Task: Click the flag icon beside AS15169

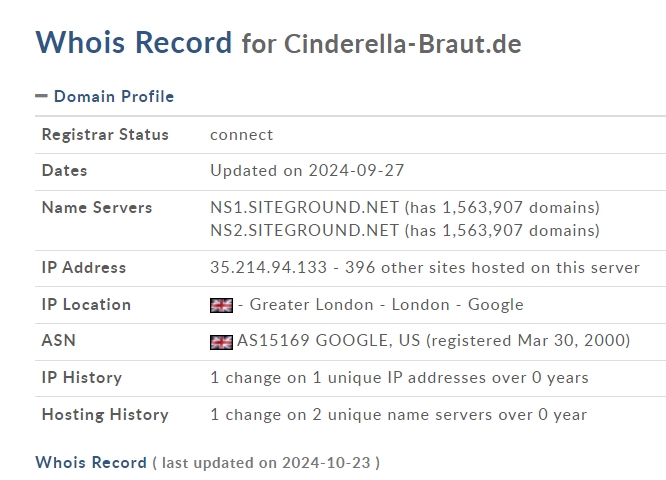Action: (221, 341)
